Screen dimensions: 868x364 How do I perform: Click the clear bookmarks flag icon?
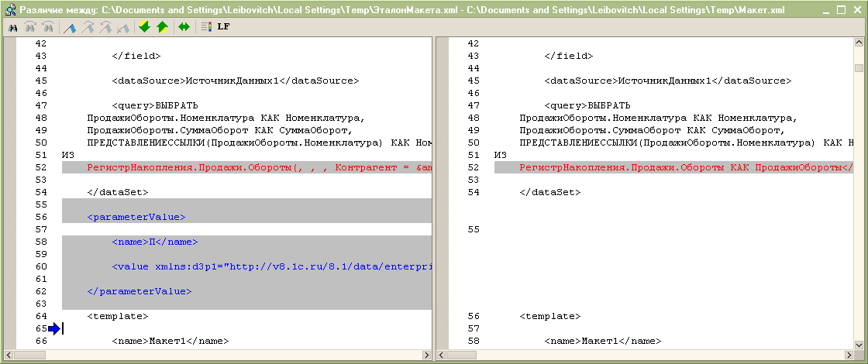tap(122, 27)
